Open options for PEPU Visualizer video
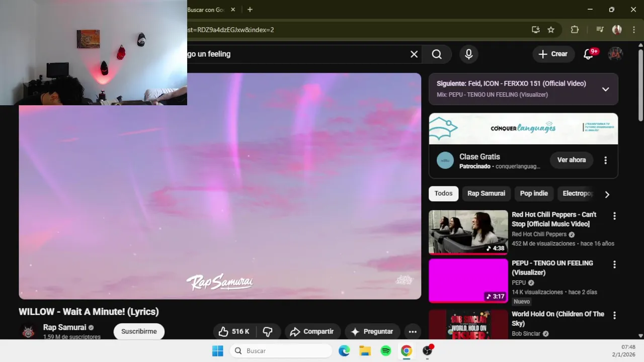Viewport: 644px width, 362px height. point(614,264)
